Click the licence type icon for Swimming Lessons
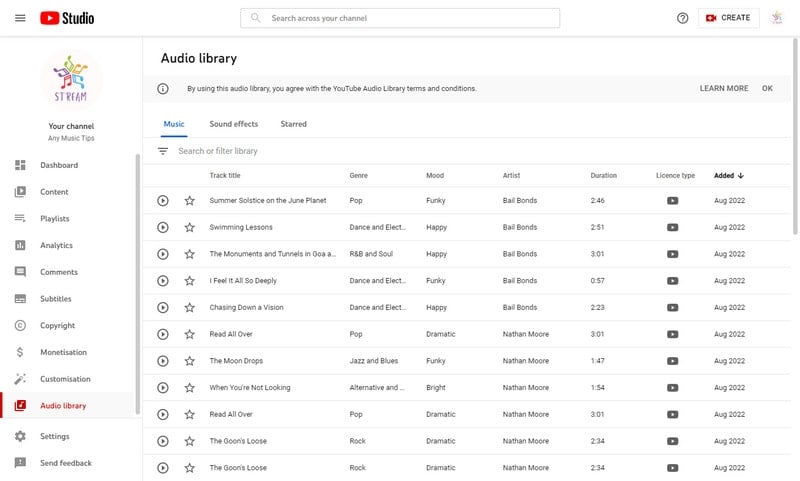Screen dimensions: 800x481 [672, 227]
